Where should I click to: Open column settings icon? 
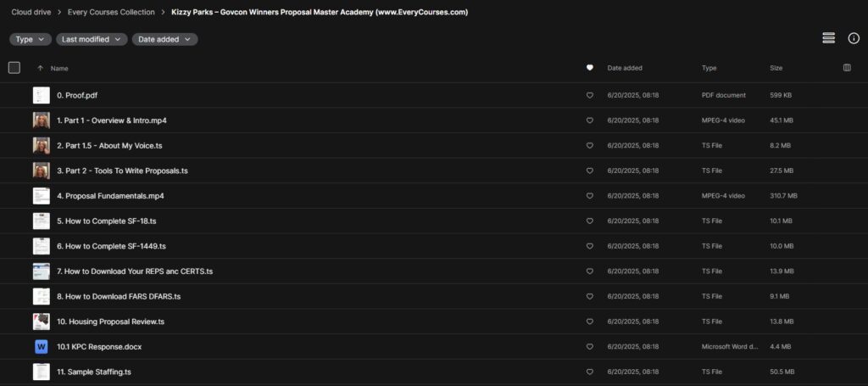847,68
